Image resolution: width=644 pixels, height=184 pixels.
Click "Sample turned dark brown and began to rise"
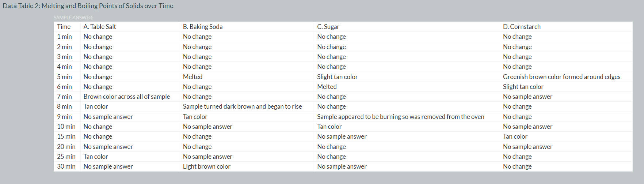point(242,106)
